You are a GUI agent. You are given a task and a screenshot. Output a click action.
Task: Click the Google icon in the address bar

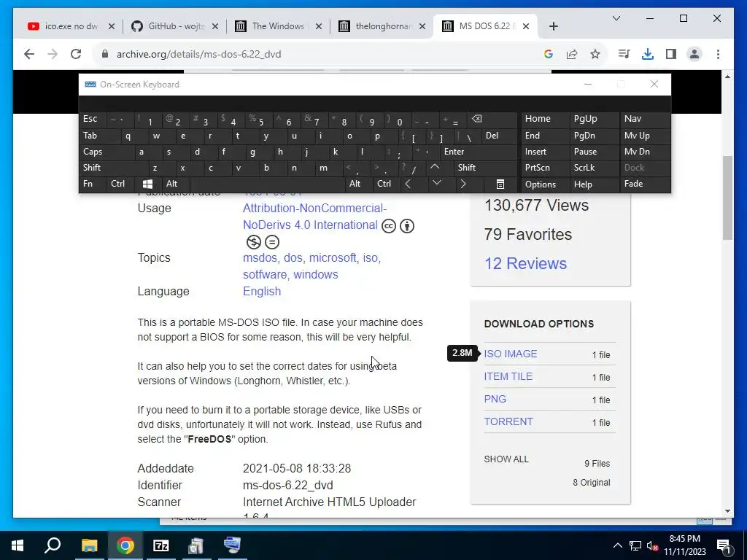(x=549, y=54)
